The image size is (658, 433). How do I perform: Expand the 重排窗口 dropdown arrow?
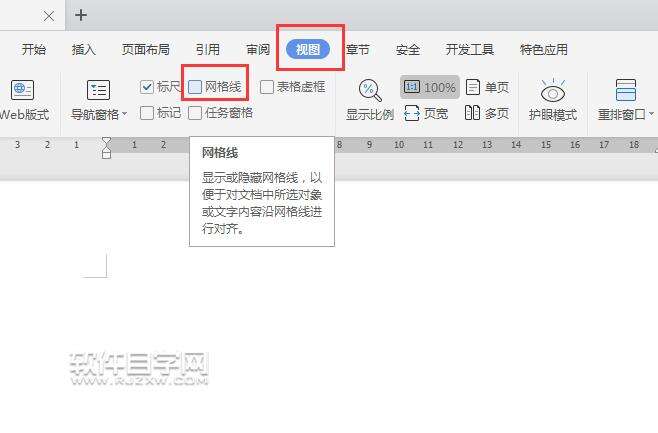(651, 114)
